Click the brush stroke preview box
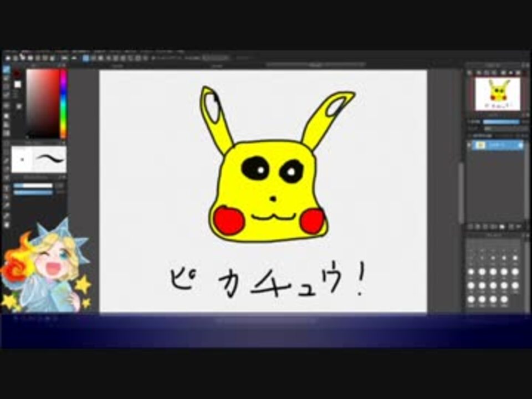 click(39, 160)
